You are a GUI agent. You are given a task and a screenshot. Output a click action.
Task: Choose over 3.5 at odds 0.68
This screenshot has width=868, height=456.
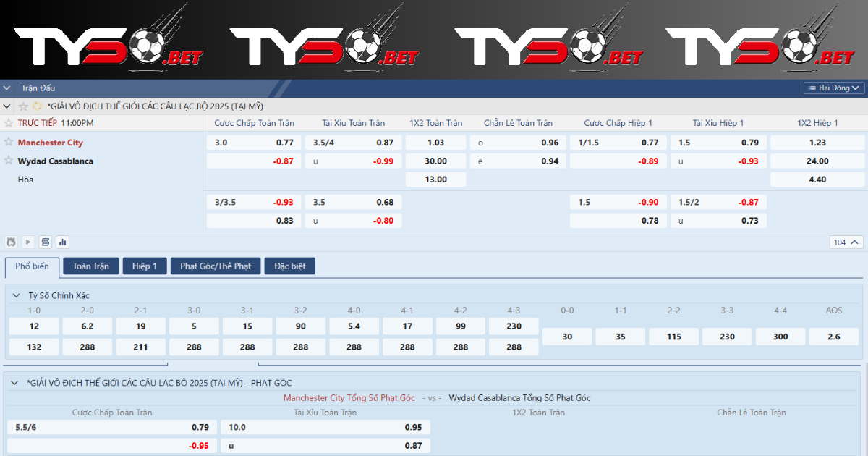(x=354, y=202)
